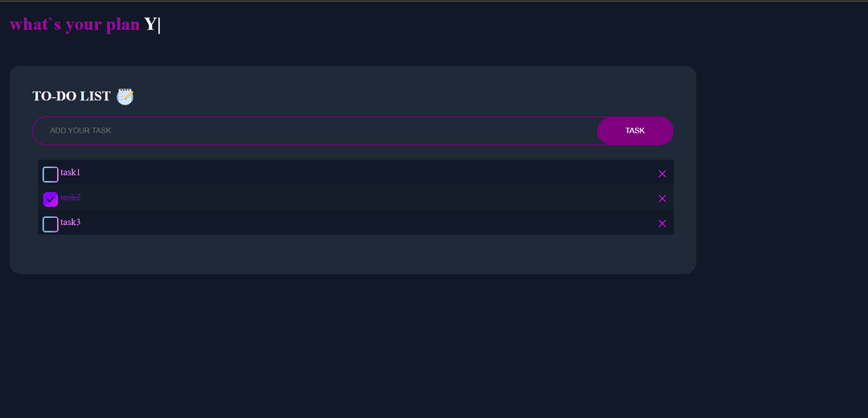This screenshot has height=418, width=868.
Task: Focus the ADD YOUR TASK input field
Action: click(x=314, y=131)
